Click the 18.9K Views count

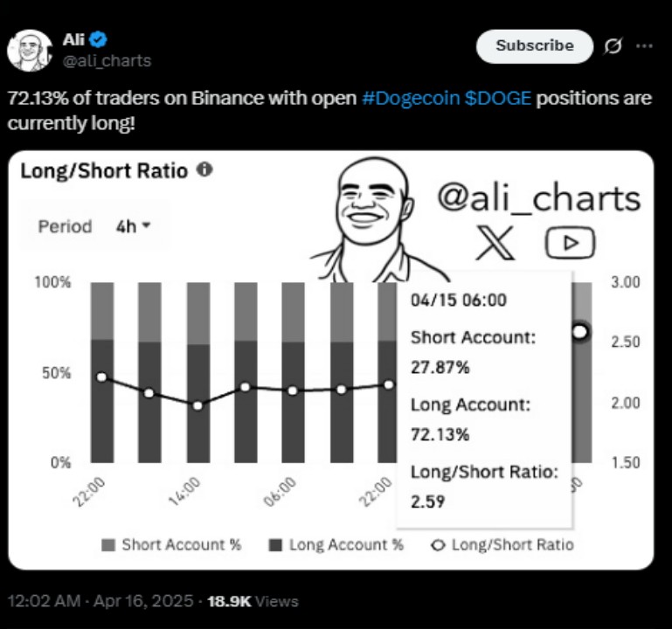(253, 601)
